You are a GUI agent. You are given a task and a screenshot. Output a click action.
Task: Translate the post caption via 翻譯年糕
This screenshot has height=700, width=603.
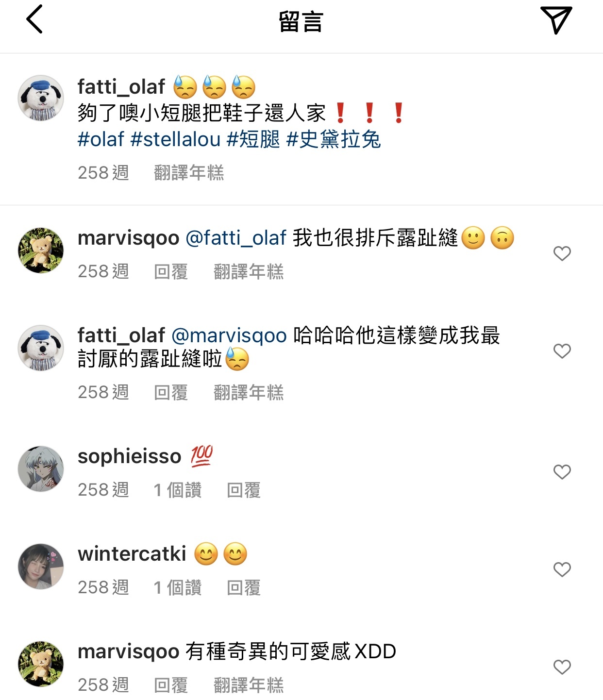[189, 173]
